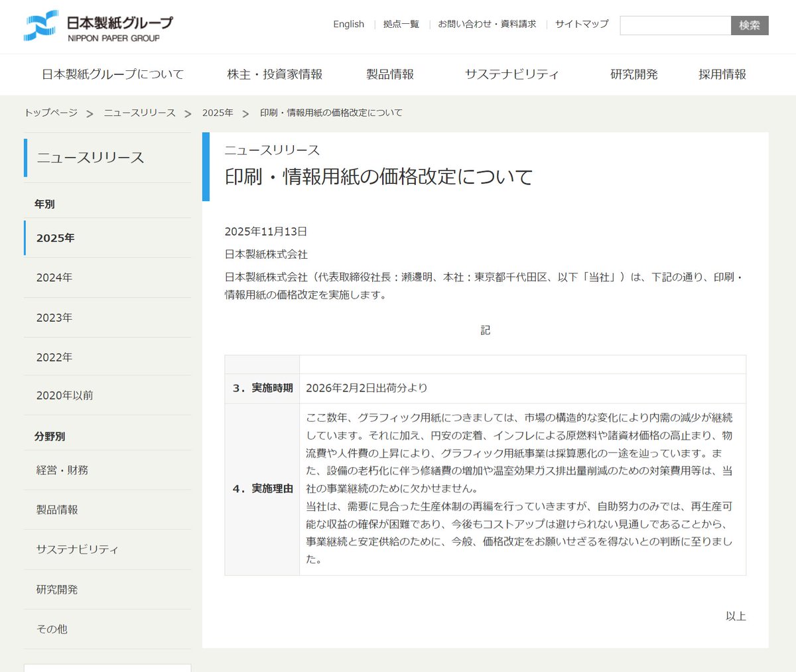
Task: Click the date 2025年11月13日
Action: 266,232
